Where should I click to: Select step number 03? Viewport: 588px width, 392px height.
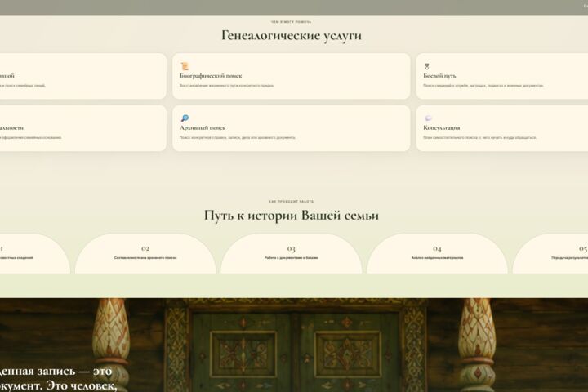tap(292, 249)
